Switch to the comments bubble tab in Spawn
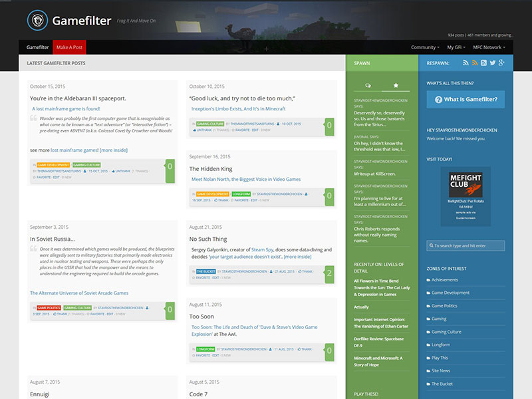The height and width of the screenshot is (399, 532). [x=368, y=86]
